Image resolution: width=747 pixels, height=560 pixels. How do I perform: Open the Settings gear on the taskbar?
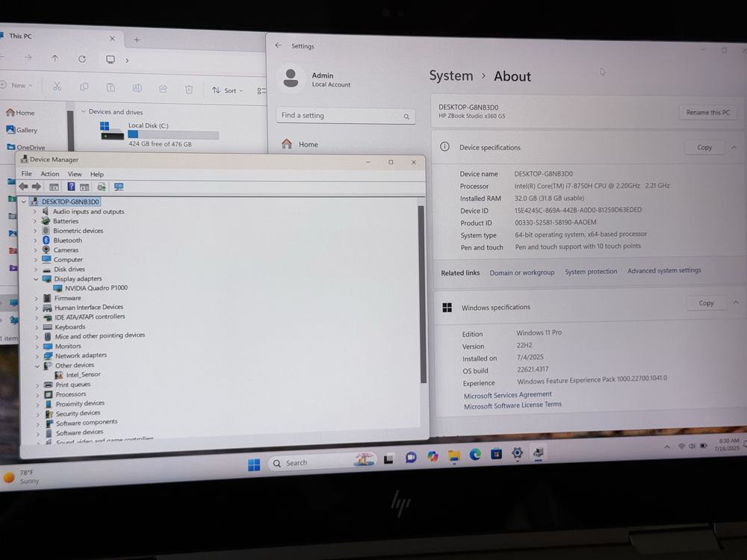coord(518,453)
